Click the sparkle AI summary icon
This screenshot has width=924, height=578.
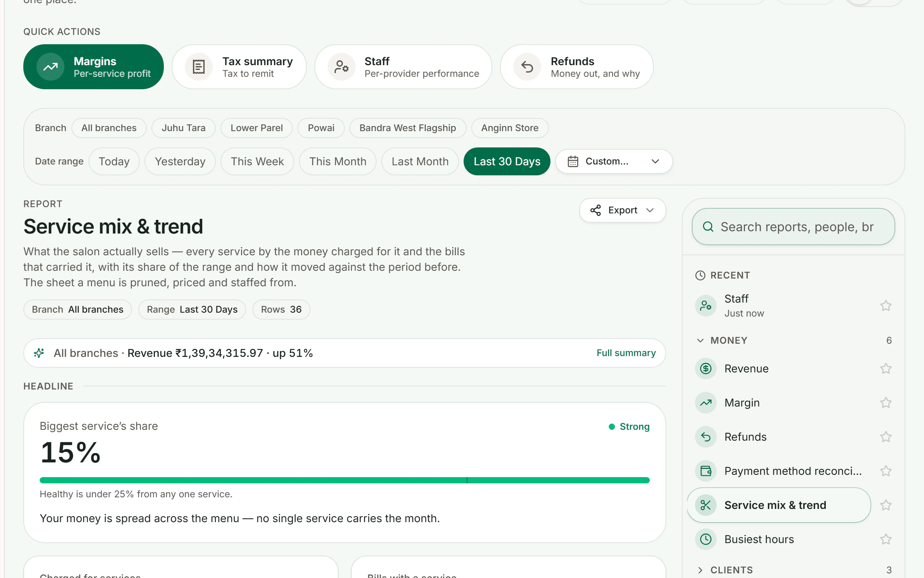tap(39, 353)
